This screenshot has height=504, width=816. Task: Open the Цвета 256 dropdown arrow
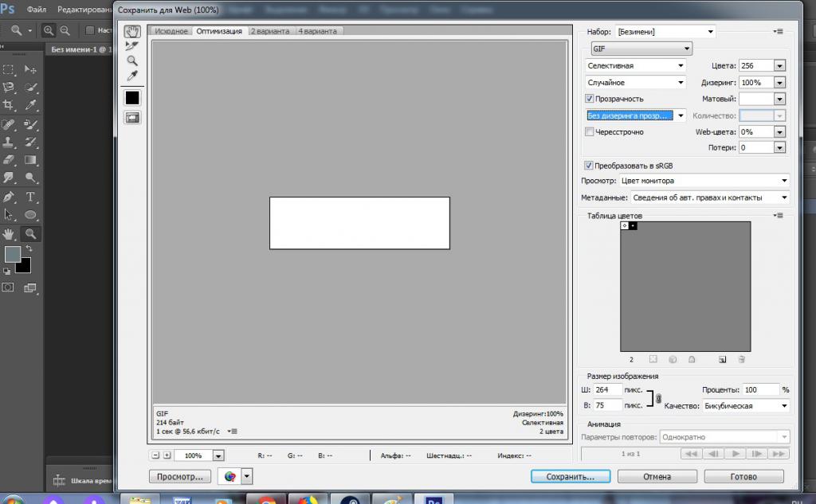[779, 65]
